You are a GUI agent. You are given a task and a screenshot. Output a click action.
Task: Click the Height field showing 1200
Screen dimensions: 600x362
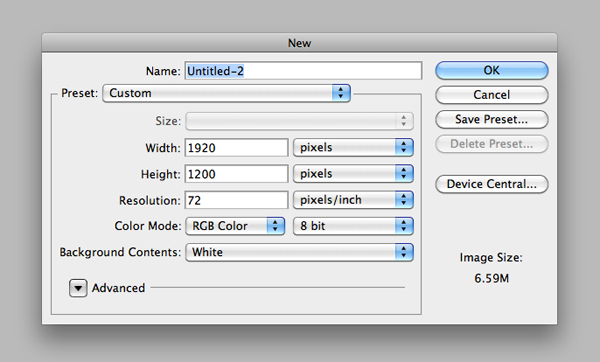236,174
